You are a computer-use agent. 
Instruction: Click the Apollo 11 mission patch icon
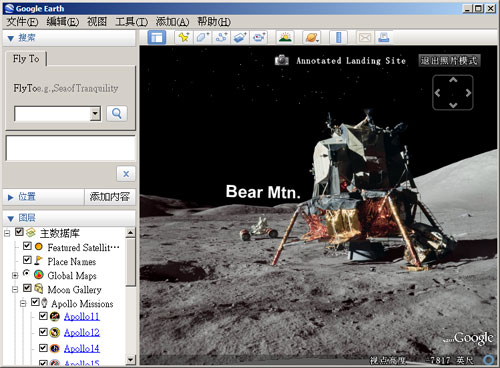point(55,316)
